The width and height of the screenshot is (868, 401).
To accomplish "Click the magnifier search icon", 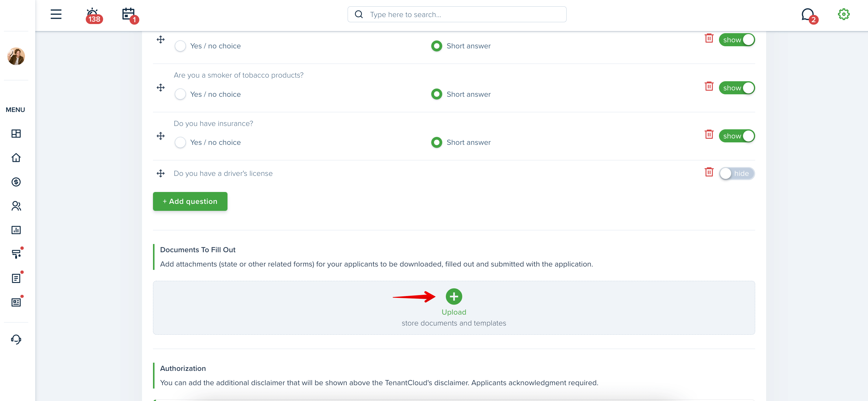I will click(x=359, y=15).
